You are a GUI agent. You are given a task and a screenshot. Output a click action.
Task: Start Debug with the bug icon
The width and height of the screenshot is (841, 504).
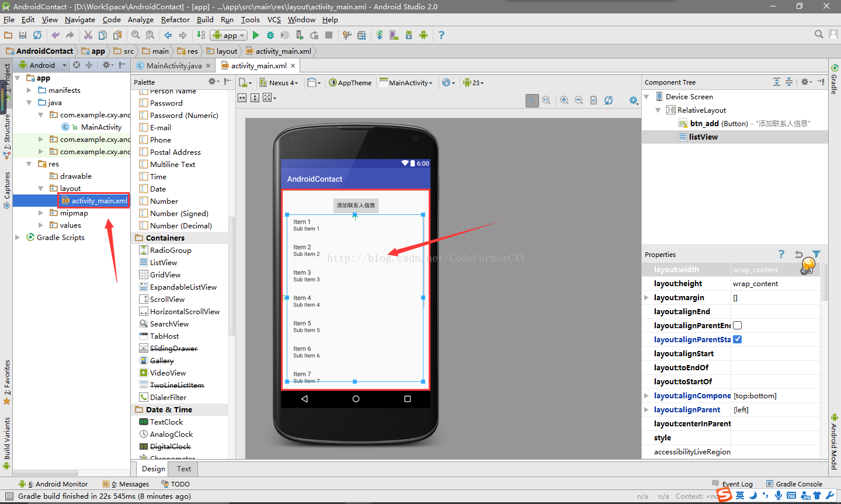tap(270, 35)
